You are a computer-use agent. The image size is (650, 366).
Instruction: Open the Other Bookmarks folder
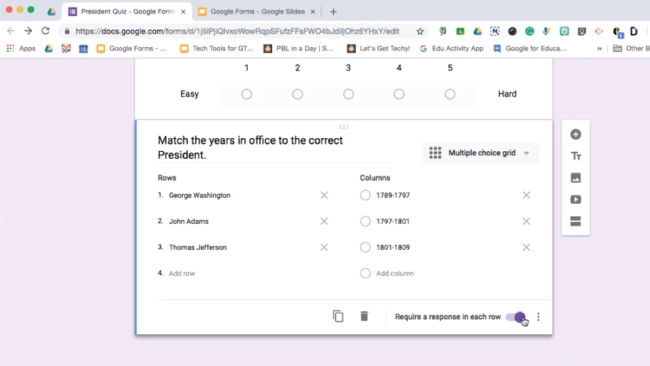point(631,48)
